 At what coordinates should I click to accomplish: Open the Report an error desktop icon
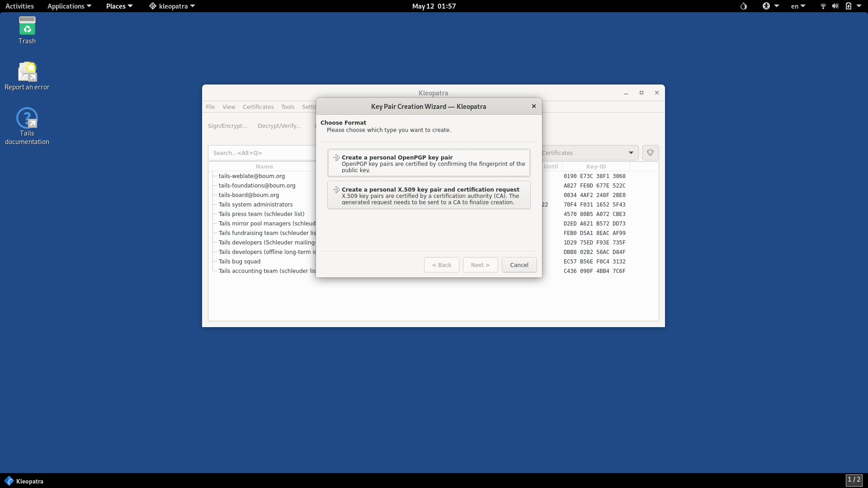[27, 76]
